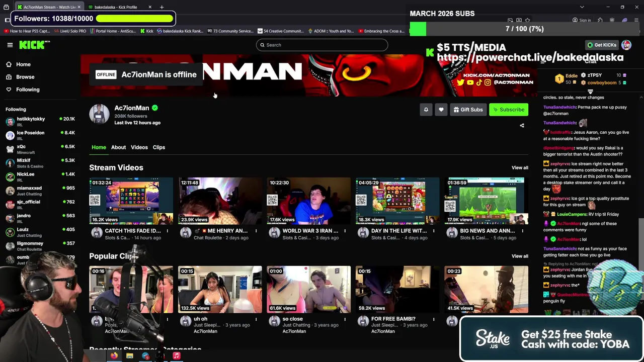Open Following in Kick sidebar
644x362 pixels.
pyautogui.click(x=23, y=89)
